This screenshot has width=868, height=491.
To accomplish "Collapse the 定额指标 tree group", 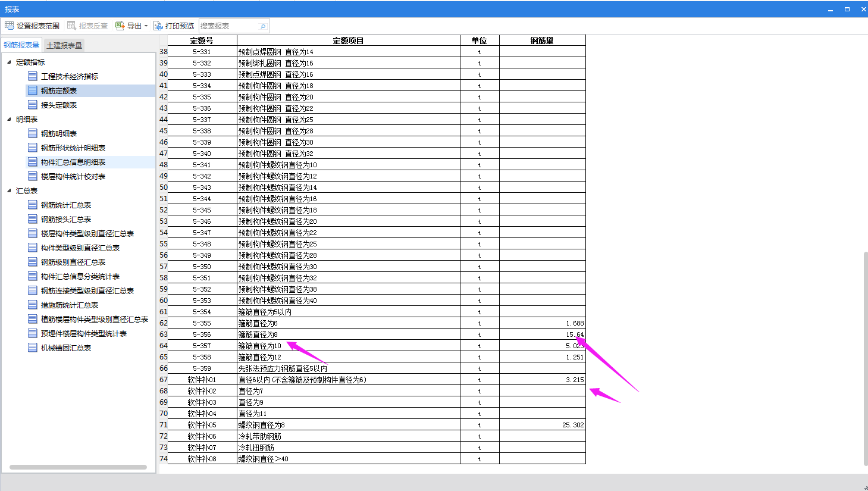I will (9, 62).
